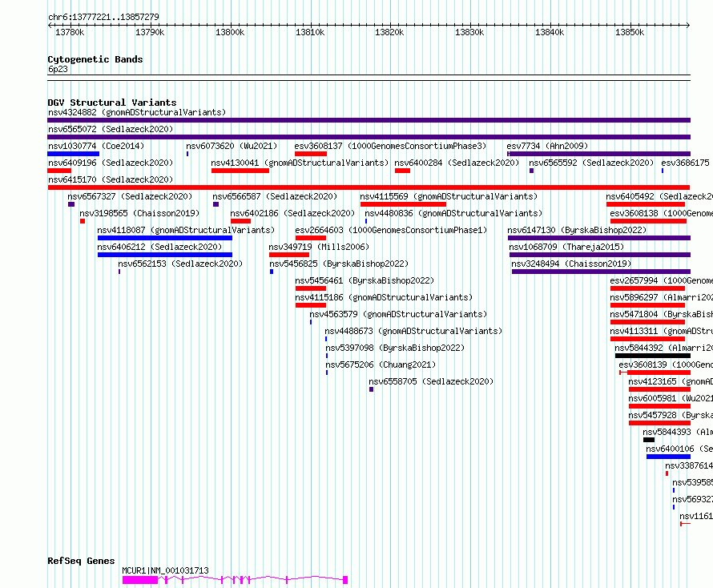Screen dimensions: 713x588
Task: Click the esv3686175 variant label
Action: [685, 163]
